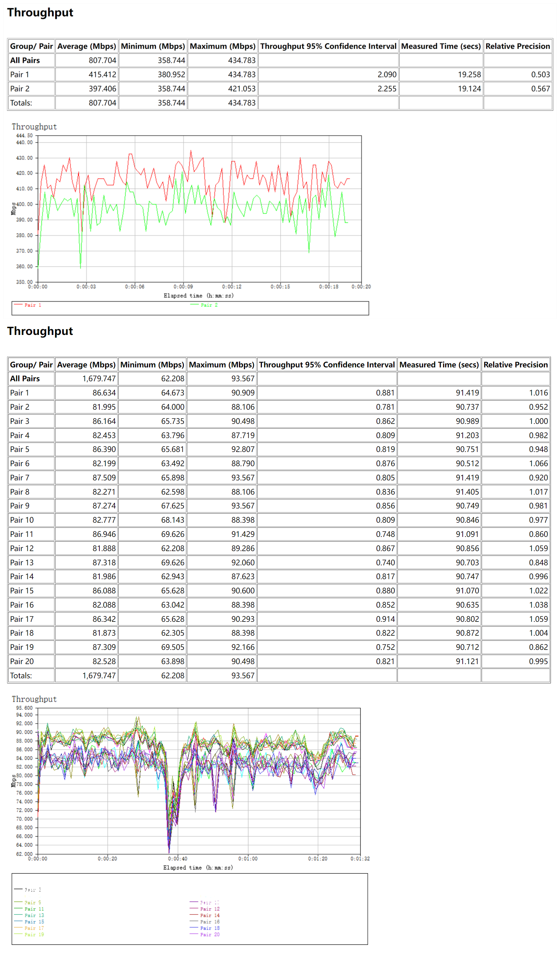Click the All Pairs average cell 1,679.747
This screenshot has height=953, width=560.
coord(99,379)
